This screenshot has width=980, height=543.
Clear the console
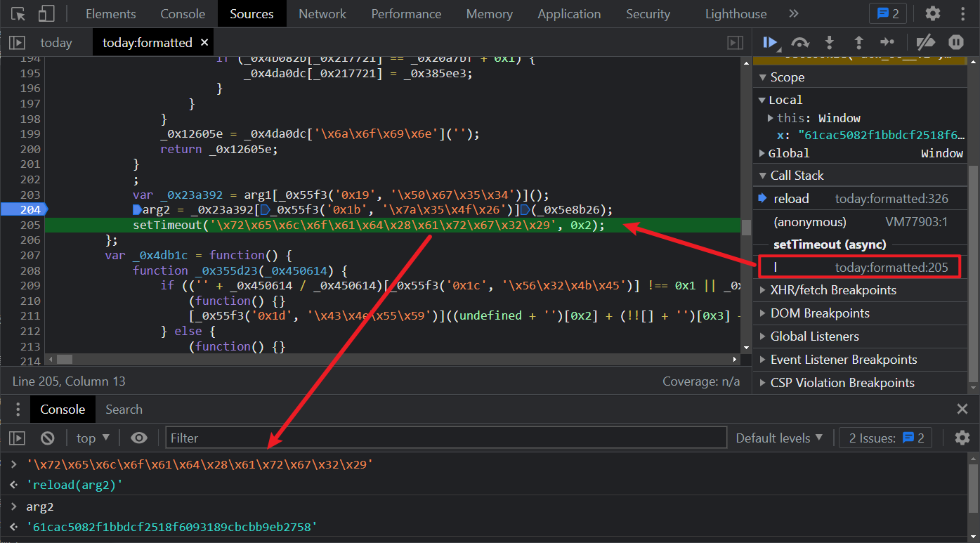47,438
